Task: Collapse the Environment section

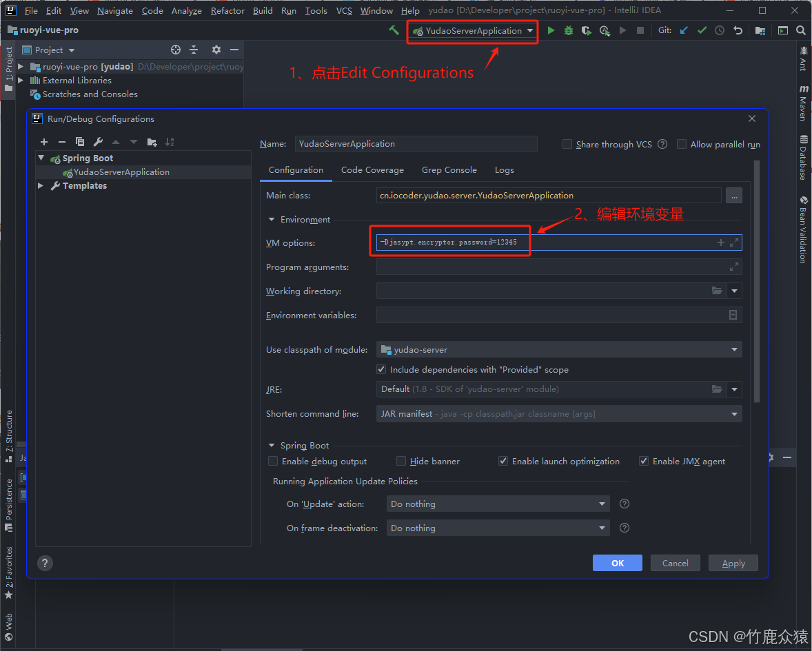Action: pyautogui.click(x=272, y=220)
